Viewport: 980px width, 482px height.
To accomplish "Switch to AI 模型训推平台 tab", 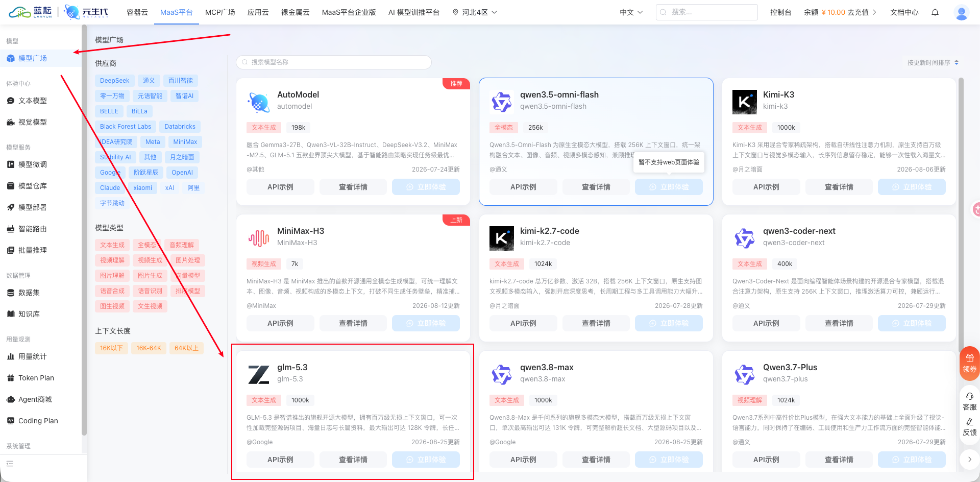I will click(x=414, y=12).
